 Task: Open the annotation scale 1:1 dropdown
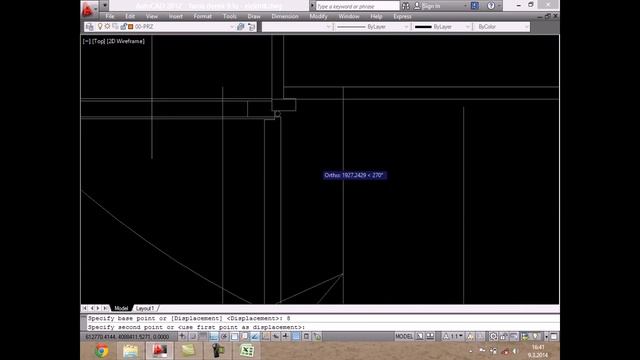point(453,336)
